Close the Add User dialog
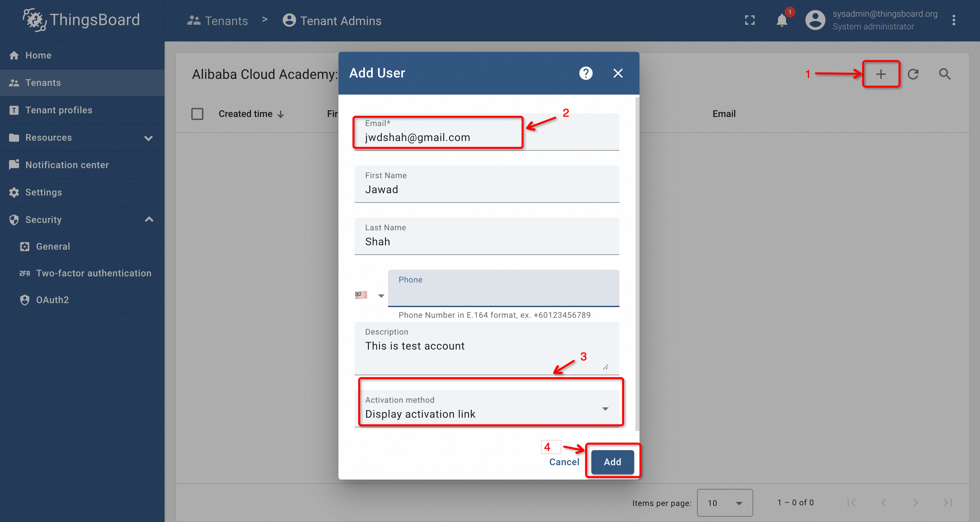Screen dimensions: 980x522 pyautogui.click(x=617, y=73)
